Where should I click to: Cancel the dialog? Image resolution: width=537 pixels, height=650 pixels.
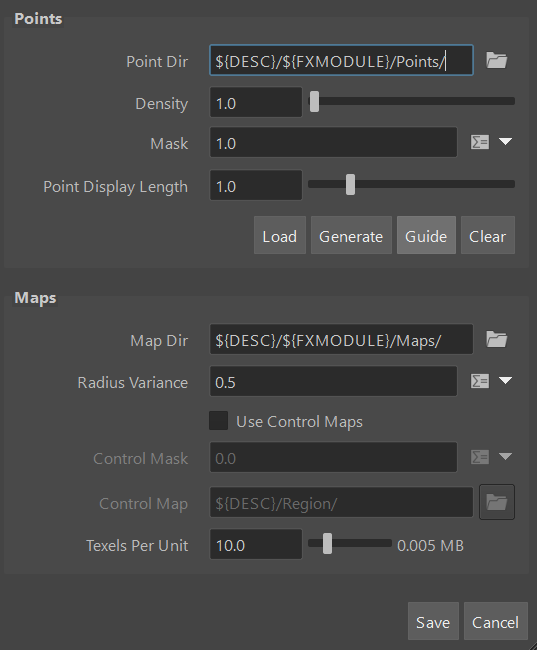(496, 621)
